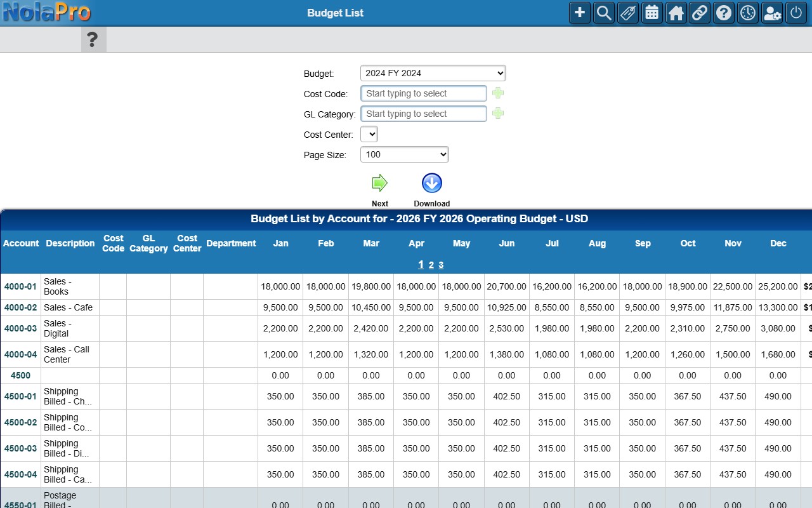Click the green plus beside Cost Code
Screen dimensions: 812x508
[498, 93]
